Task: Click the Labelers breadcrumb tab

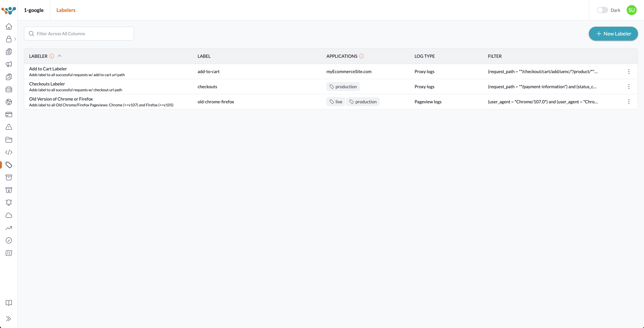Action: pos(66,10)
